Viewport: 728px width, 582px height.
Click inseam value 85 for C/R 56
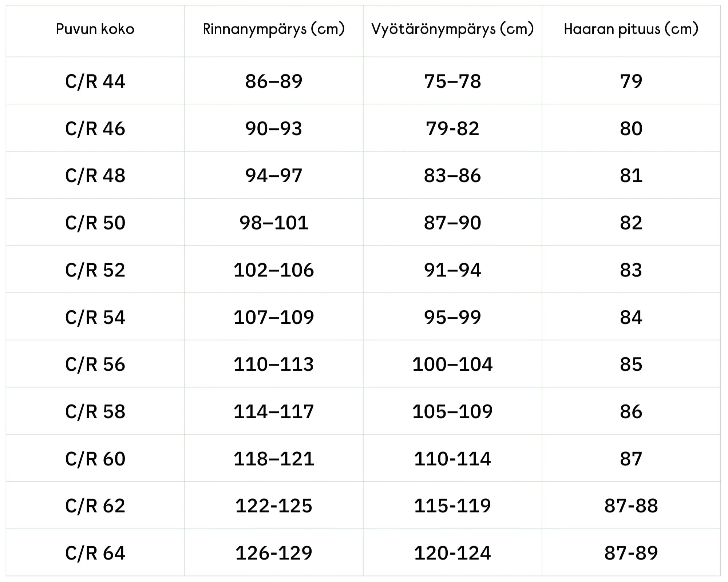pyautogui.click(x=631, y=364)
